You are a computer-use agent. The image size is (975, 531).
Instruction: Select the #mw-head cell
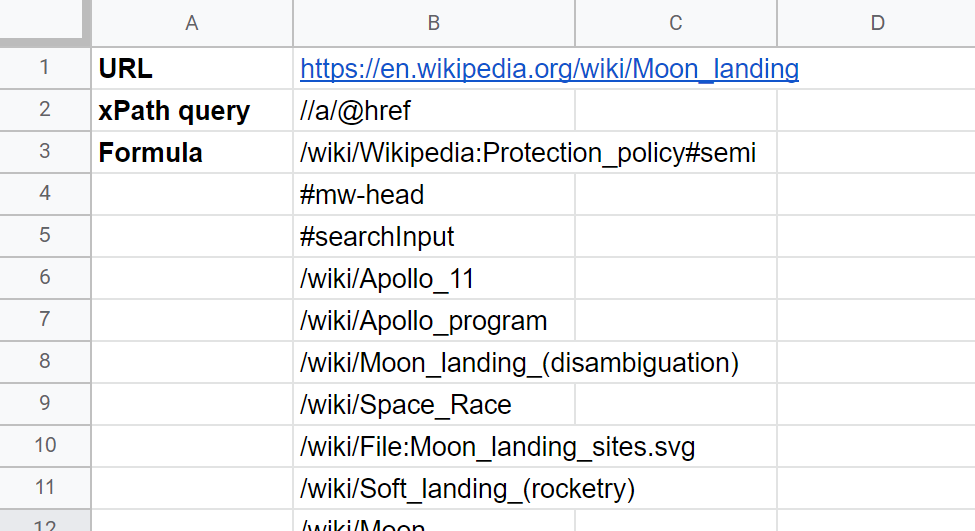[433, 195]
